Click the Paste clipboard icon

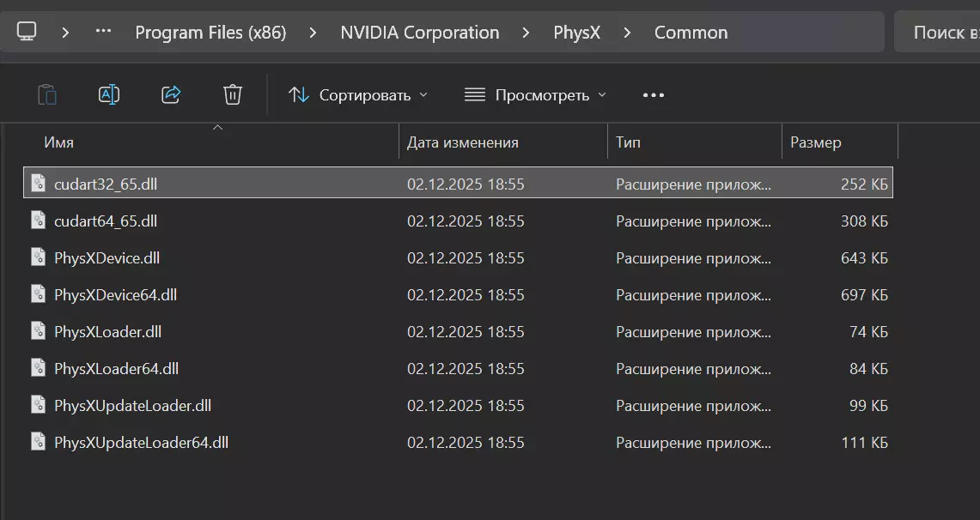click(x=47, y=94)
